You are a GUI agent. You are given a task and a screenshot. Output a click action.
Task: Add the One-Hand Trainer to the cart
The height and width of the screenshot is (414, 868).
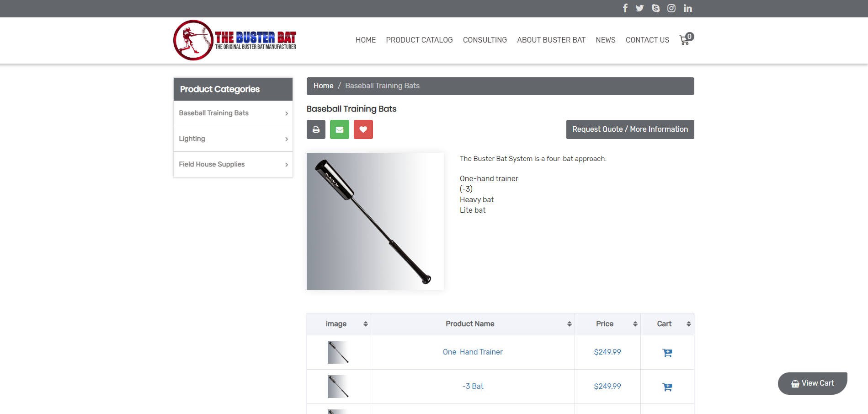coord(667,352)
